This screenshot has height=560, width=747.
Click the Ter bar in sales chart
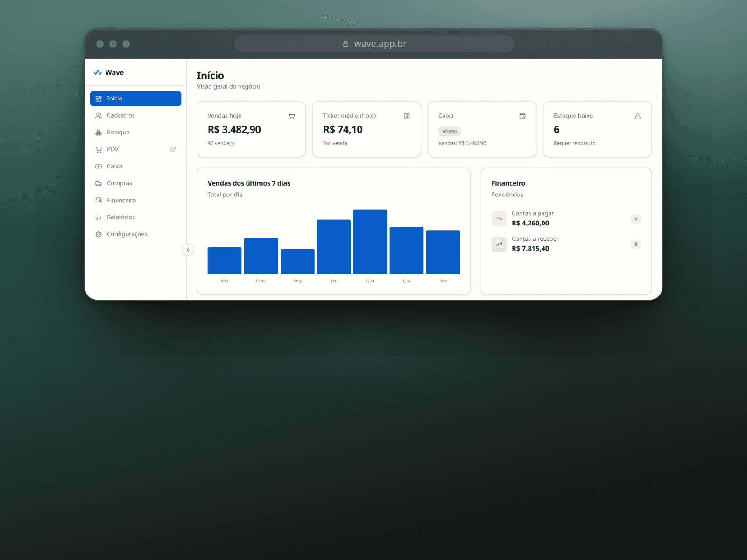(x=334, y=247)
